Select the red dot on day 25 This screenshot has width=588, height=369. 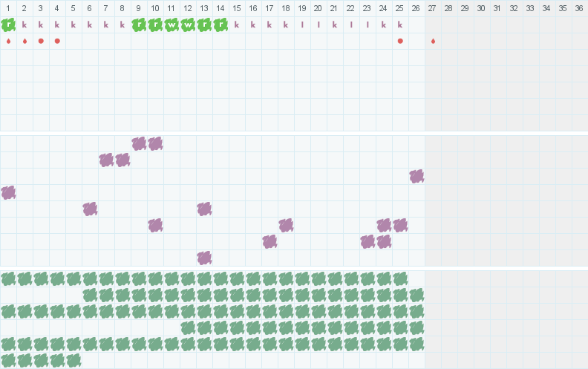tap(400, 41)
